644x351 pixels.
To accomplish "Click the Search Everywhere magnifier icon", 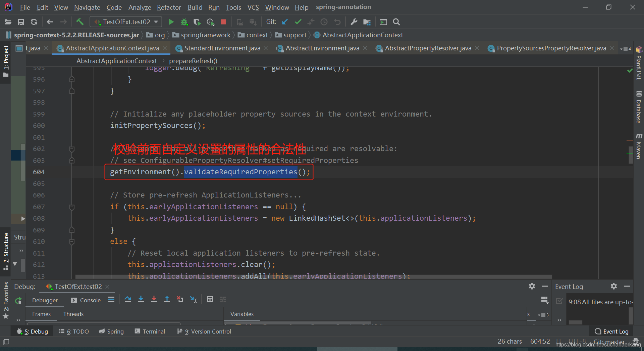I will (396, 22).
